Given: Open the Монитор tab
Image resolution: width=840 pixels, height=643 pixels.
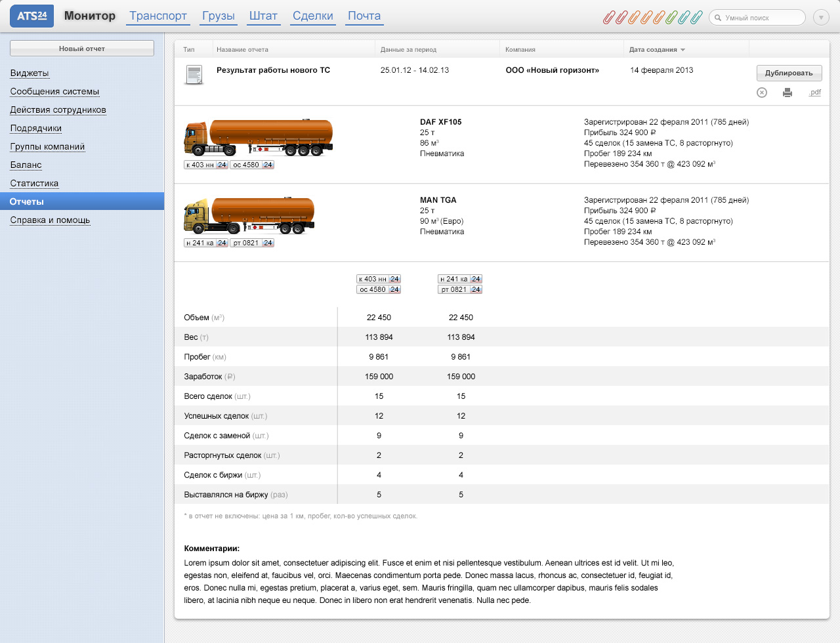Looking at the screenshot, I should coord(90,16).
